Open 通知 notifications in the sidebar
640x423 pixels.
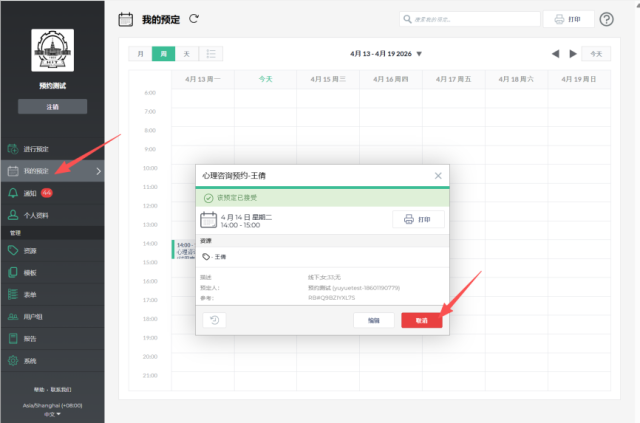30,193
